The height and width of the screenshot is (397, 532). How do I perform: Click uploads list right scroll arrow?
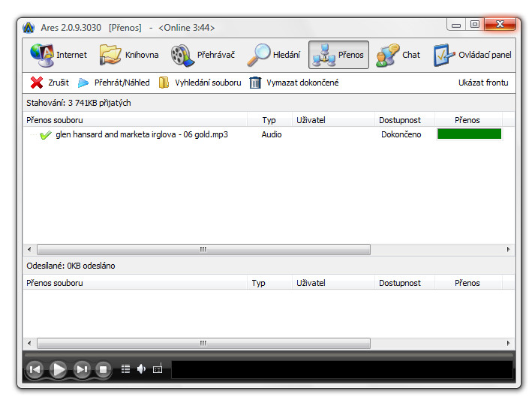click(508, 343)
